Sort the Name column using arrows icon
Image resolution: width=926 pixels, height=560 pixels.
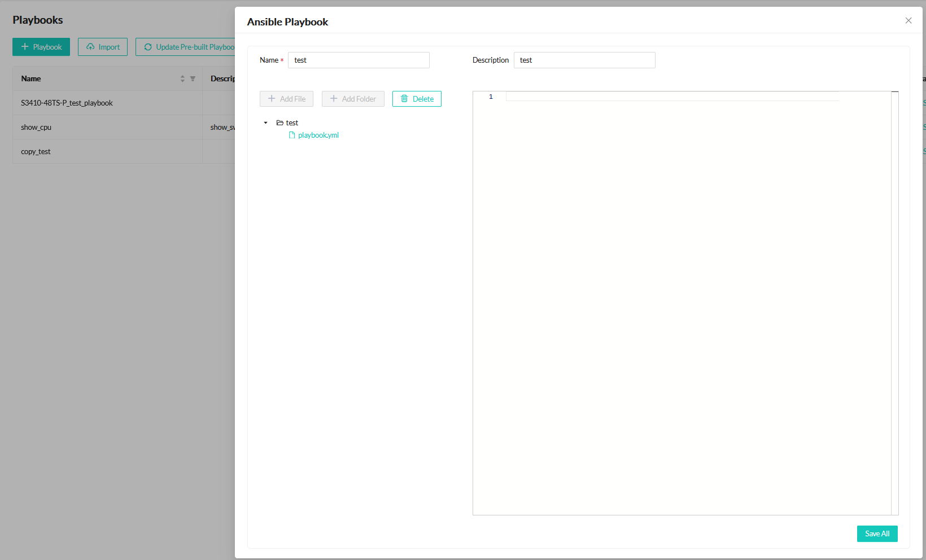tap(182, 79)
